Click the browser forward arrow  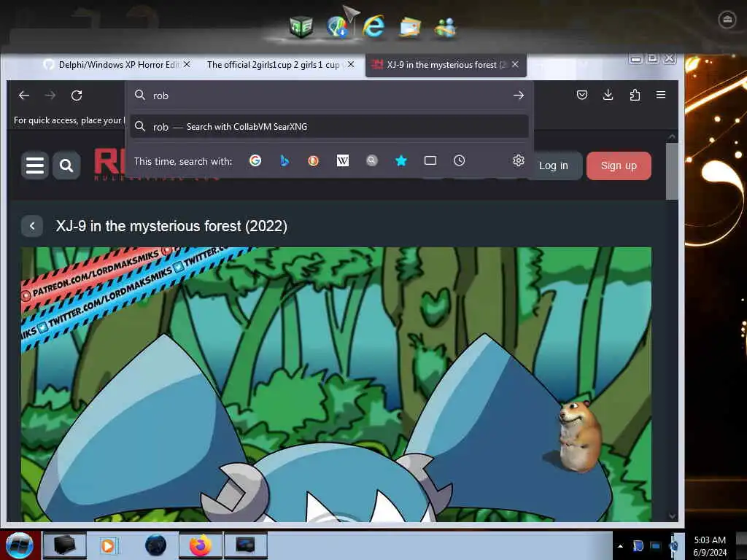pos(50,96)
